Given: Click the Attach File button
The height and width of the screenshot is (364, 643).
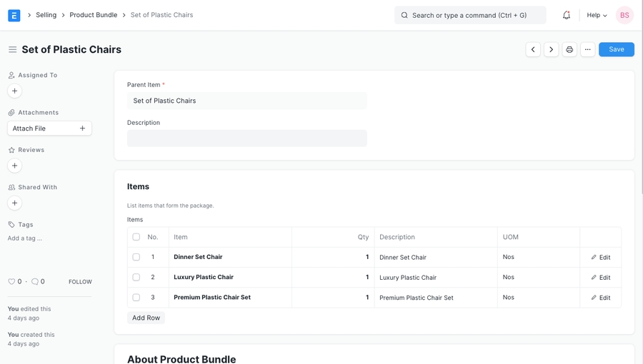Looking at the screenshot, I should pos(49,128).
